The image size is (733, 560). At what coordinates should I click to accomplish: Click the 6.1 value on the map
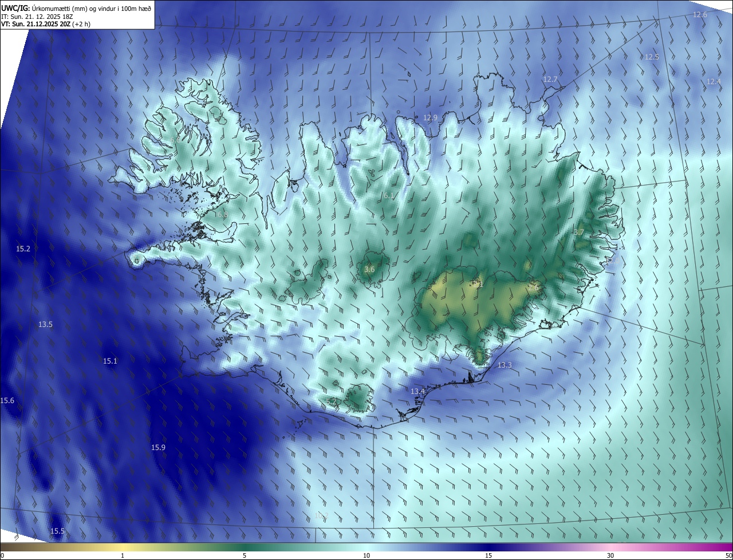pyautogui.click(x=388, y=195)
